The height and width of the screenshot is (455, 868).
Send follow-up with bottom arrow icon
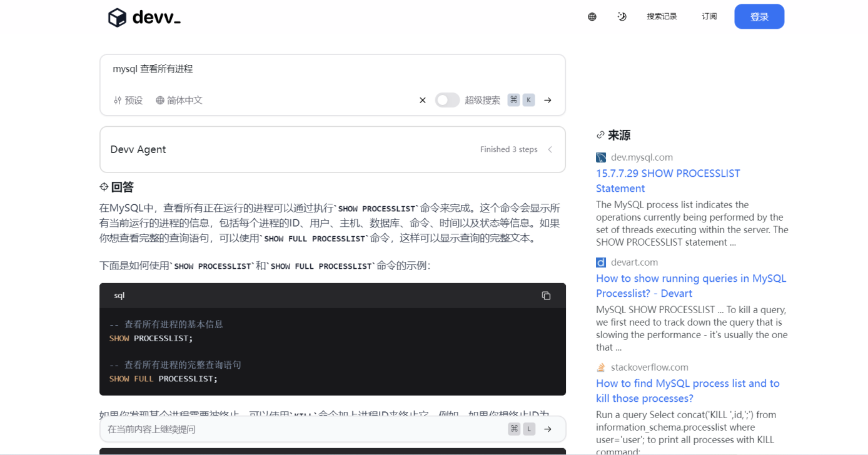pyautogui.click(x=548, y=429)
